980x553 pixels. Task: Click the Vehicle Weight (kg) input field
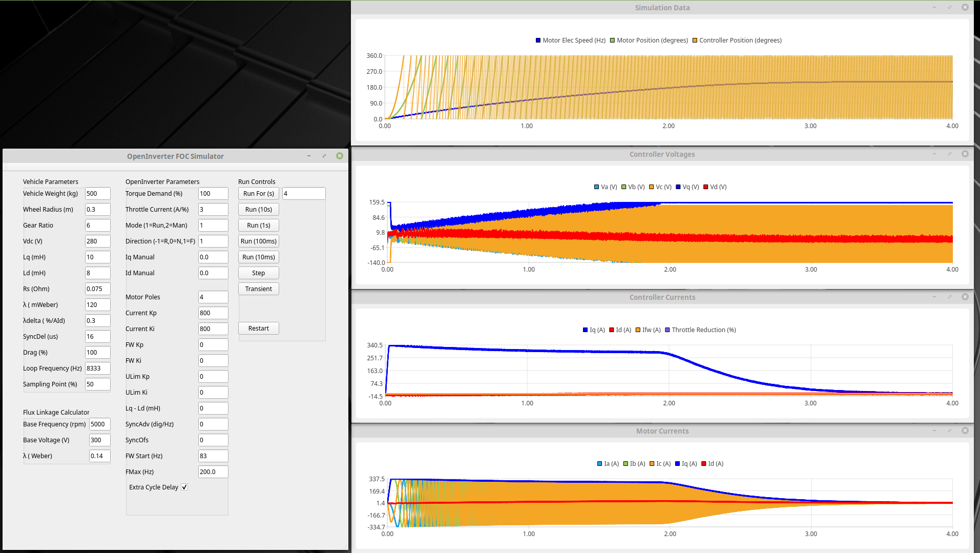(97, 194)
